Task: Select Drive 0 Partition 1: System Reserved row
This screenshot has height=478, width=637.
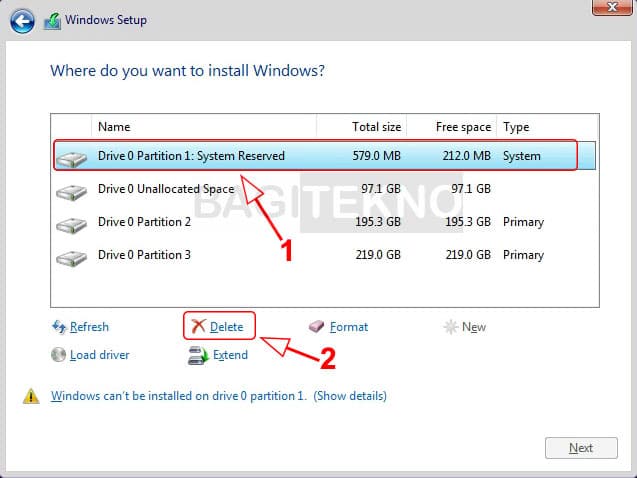Action: (x=325, y=156)
